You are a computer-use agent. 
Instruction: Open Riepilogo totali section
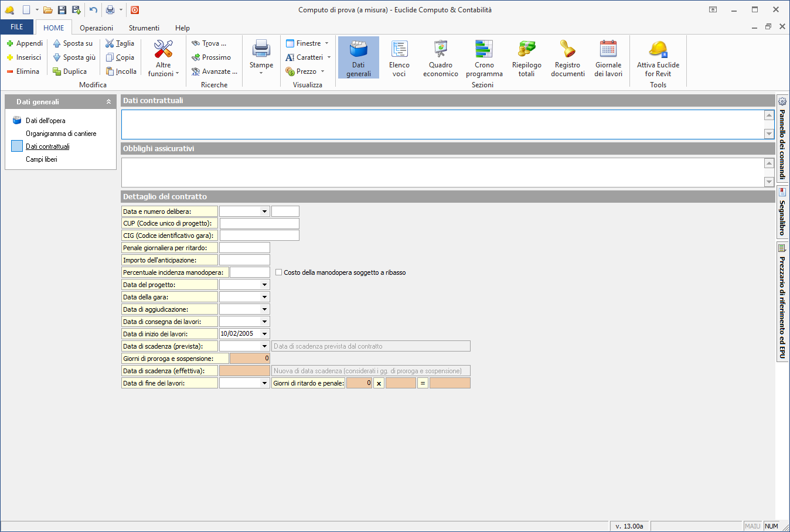click(526, 58)
